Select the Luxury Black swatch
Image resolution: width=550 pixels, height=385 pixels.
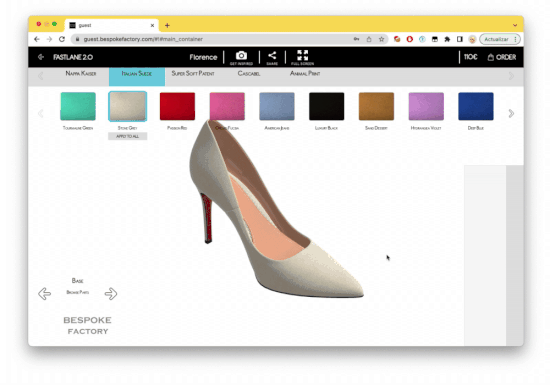pos(327,106)
